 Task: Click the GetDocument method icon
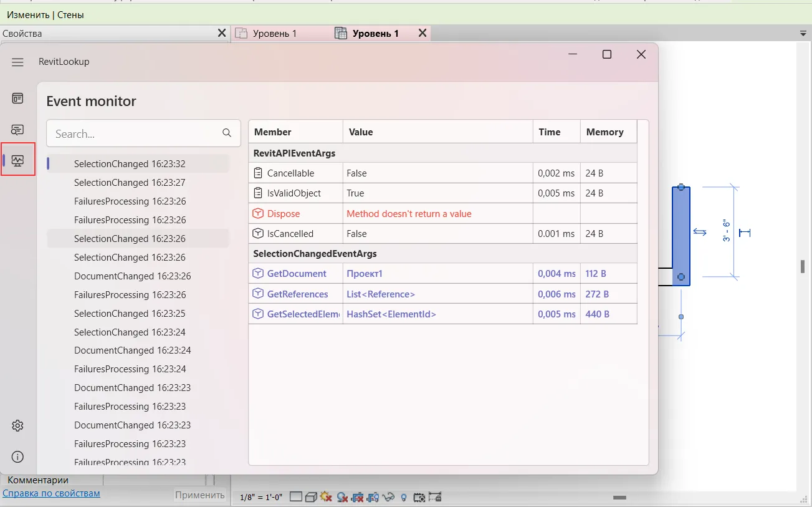click(258, 274)
